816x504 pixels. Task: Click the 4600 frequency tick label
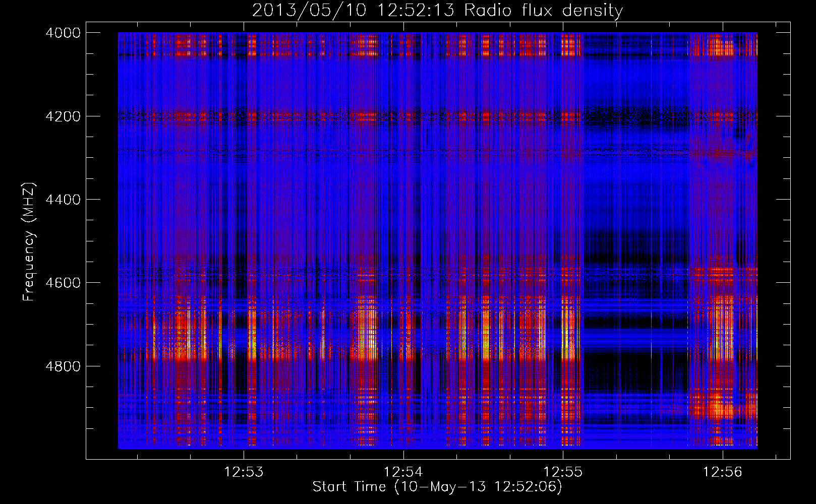tap(63, 283)
